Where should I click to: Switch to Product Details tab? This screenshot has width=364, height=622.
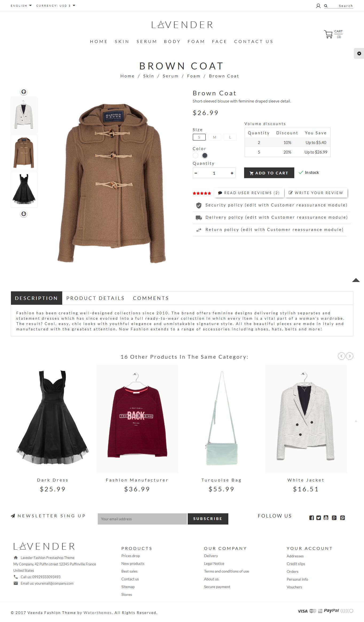pyautogui.click(x=95, y=298)
